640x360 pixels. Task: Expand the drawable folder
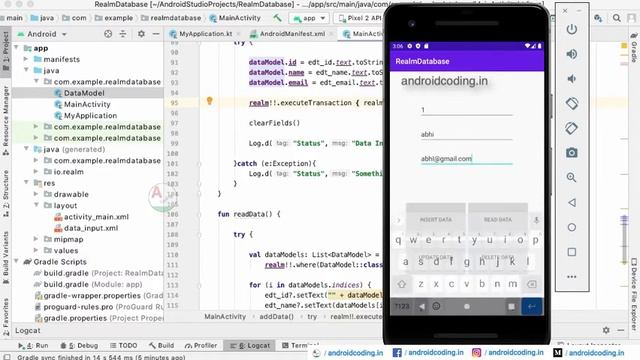click(x=36, y=194)
